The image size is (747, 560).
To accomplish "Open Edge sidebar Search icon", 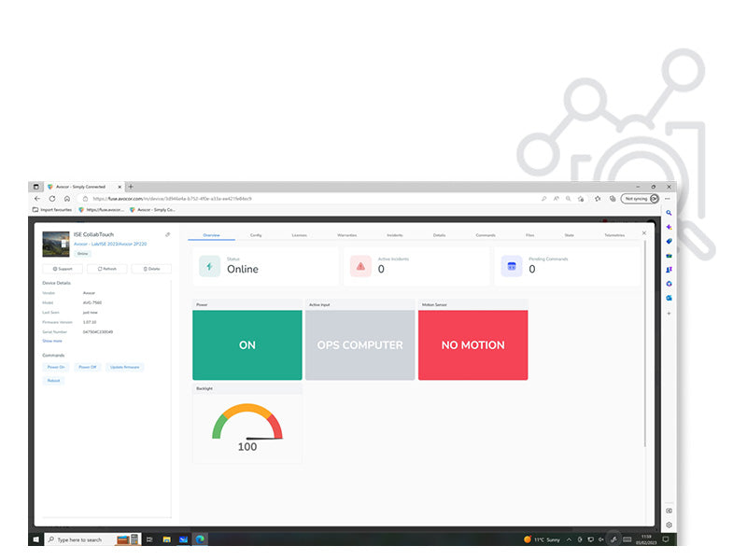I will point(669,213).
